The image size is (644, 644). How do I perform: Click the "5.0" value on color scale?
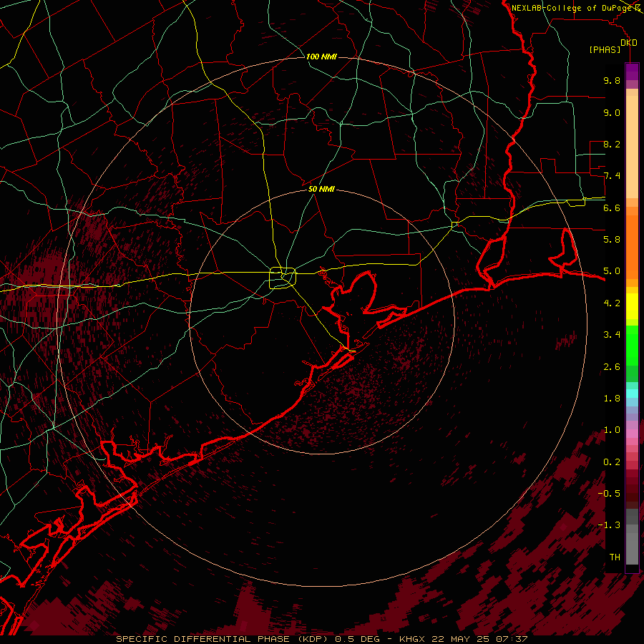(612, 271)
